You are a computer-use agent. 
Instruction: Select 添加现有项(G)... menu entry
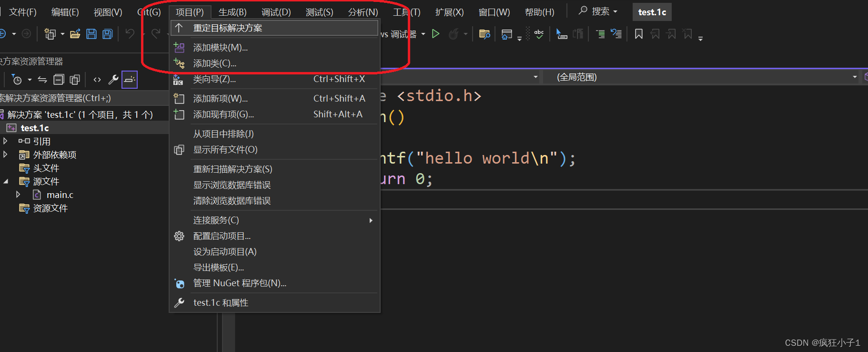click(x=274, y=114)
